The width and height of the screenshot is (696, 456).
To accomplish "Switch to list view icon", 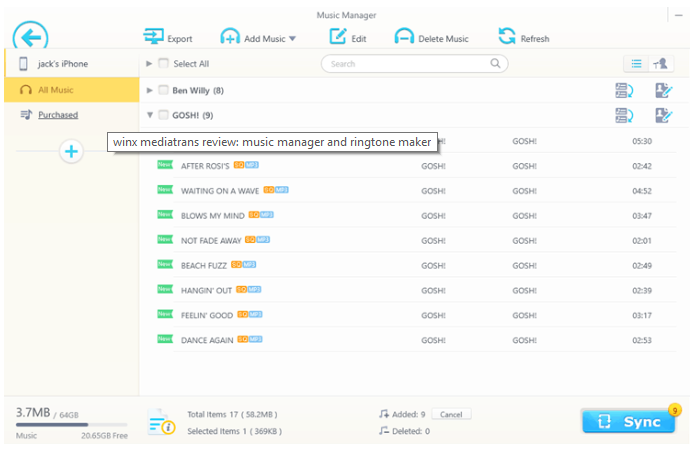I will 636,64.
